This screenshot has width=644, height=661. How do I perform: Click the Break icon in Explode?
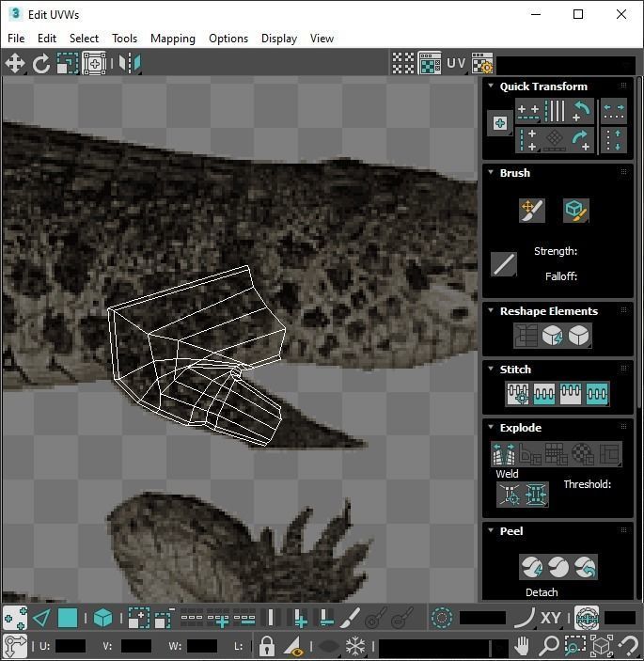[504, 454]
